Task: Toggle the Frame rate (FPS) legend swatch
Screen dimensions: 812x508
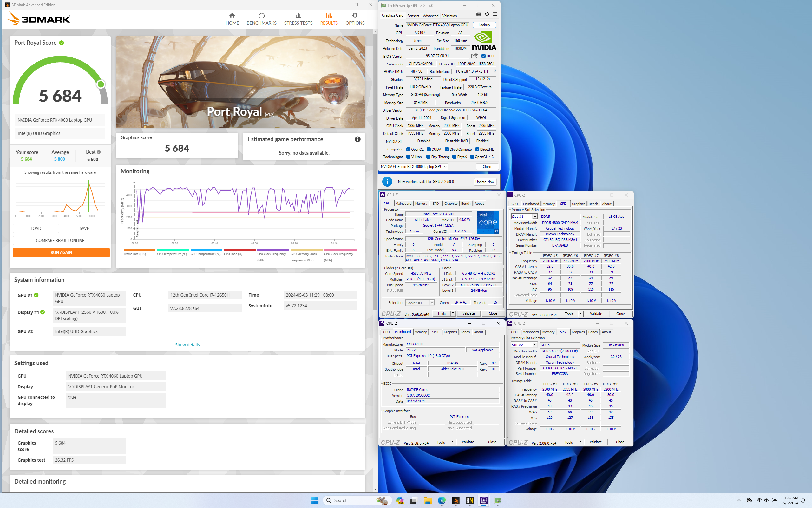Action: (x=139, y=250)
